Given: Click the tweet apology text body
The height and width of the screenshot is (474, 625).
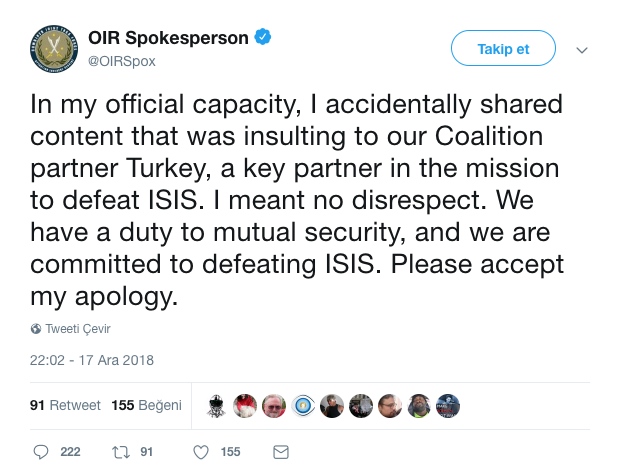Looking at the screenshot, I should pyautogui.click(x=297, y=198).
